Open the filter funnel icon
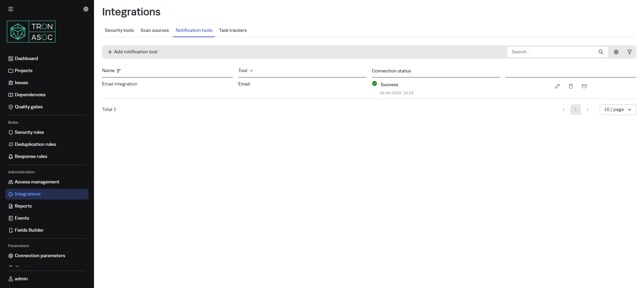The height and width of the screenshot is (288, 644). 629,52
